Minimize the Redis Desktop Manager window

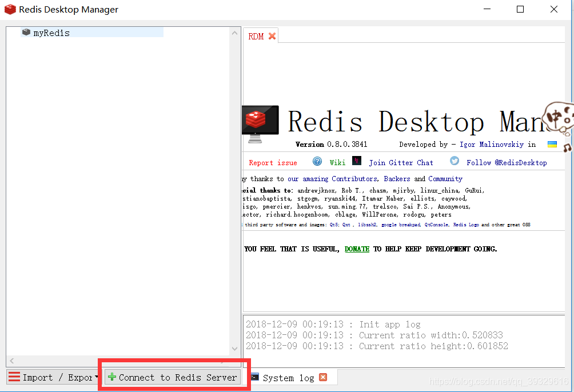point(487,9)
